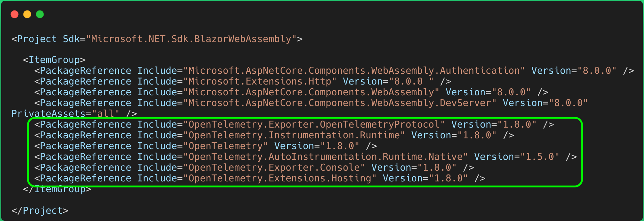Image resolution: width=644 pixels, height=221 pixels.
Task: Click the Microsoft.Extensions.Http package name
Action: point(259,81)
